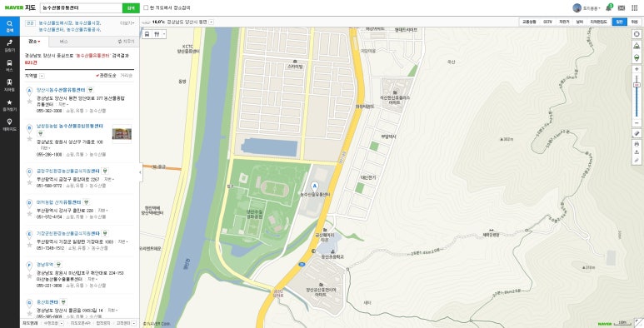Open the directions (길찾기) sidebar icon
This screenshot has width=644, height=328.
point(9,45)
